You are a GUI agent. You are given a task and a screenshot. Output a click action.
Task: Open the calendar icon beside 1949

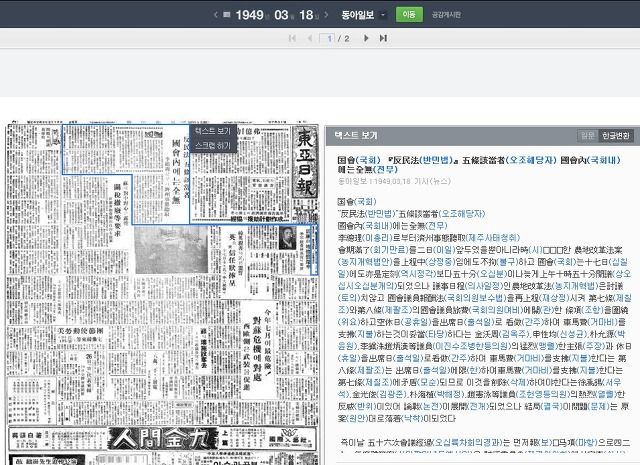[x=227, y=15]
